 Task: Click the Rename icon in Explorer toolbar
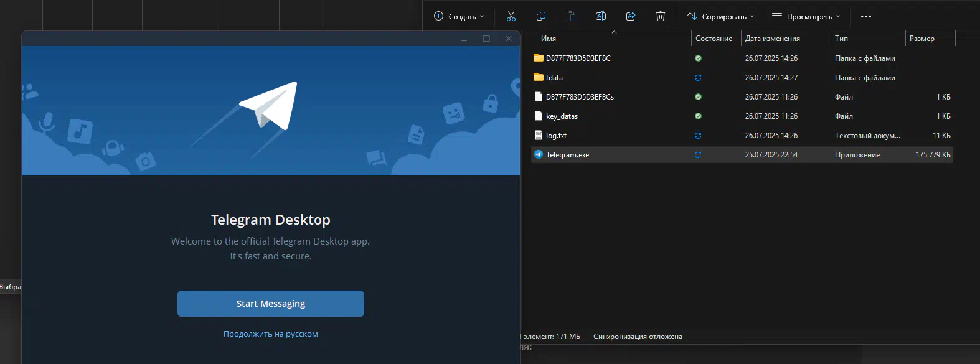tap(601, 17)
